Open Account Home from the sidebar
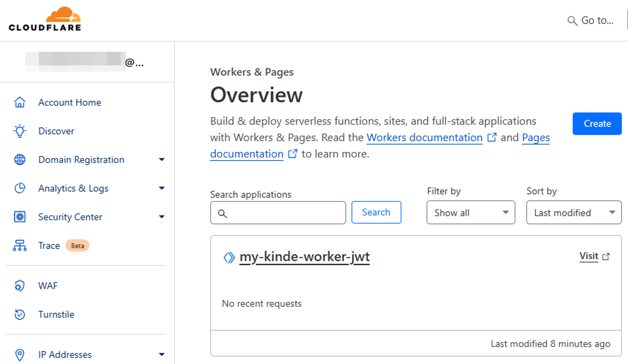 69,102
